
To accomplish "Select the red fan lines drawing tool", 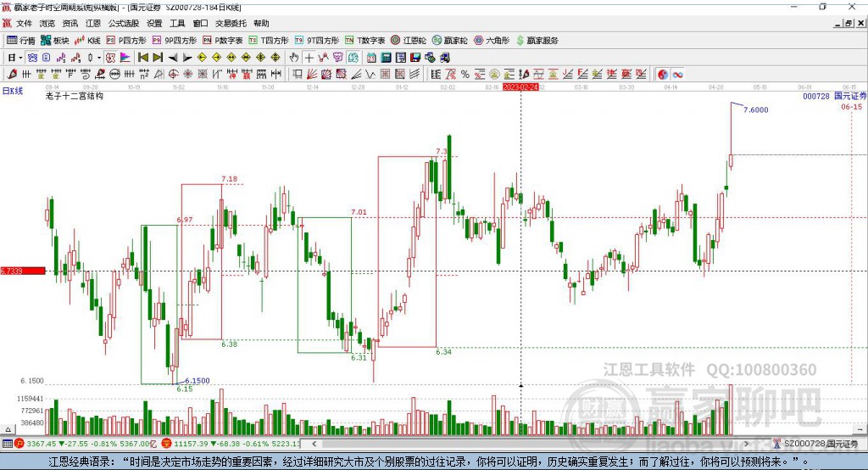I will pyautogui.click(x=312, y=75).
